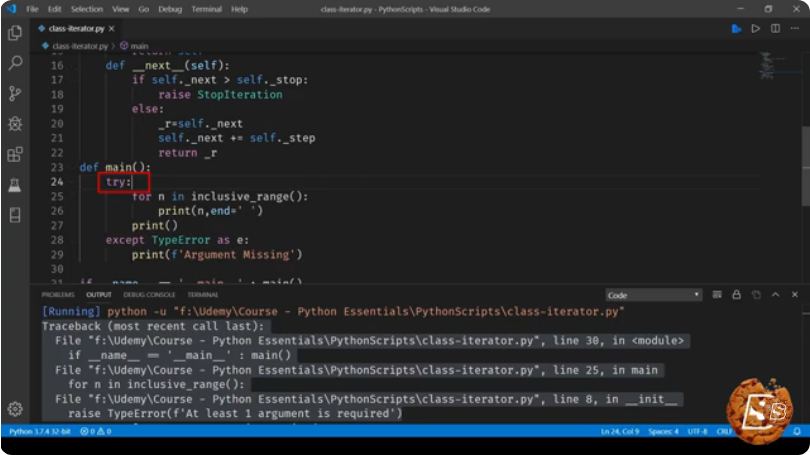The width and height of the screenshot is (810, 455).
Task: Open the notebook icon in activity bar
Action: (15, 215)
